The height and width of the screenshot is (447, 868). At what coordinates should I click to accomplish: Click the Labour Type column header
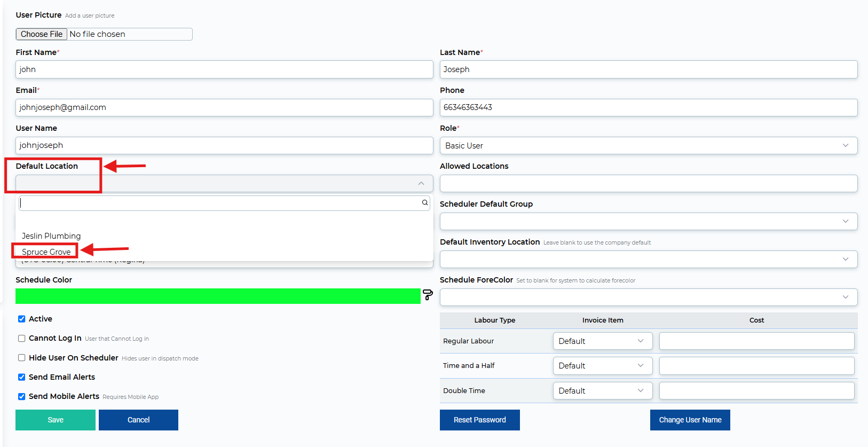pyautogui.click(x=495, y=320)
